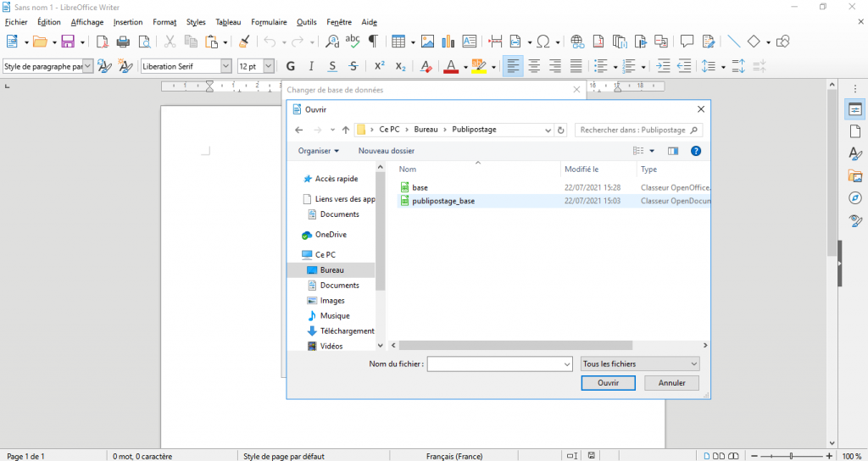This screenshot has height=461, width=868.
Task: Insert a table icon
Action: pyautogui.click(x=398, y=42)
